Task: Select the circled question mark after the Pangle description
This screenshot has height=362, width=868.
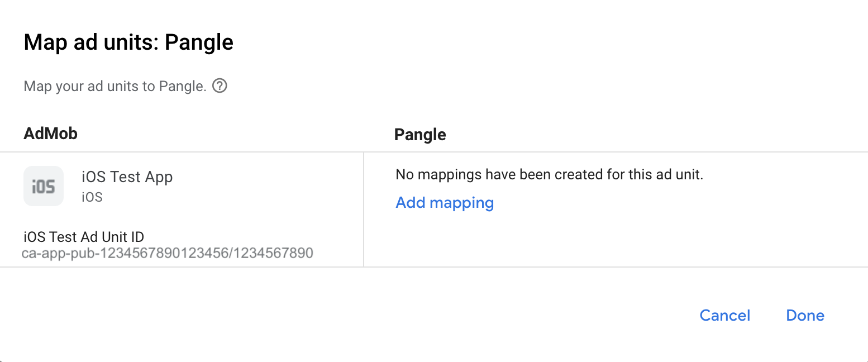Action: (x=220, y=85)
